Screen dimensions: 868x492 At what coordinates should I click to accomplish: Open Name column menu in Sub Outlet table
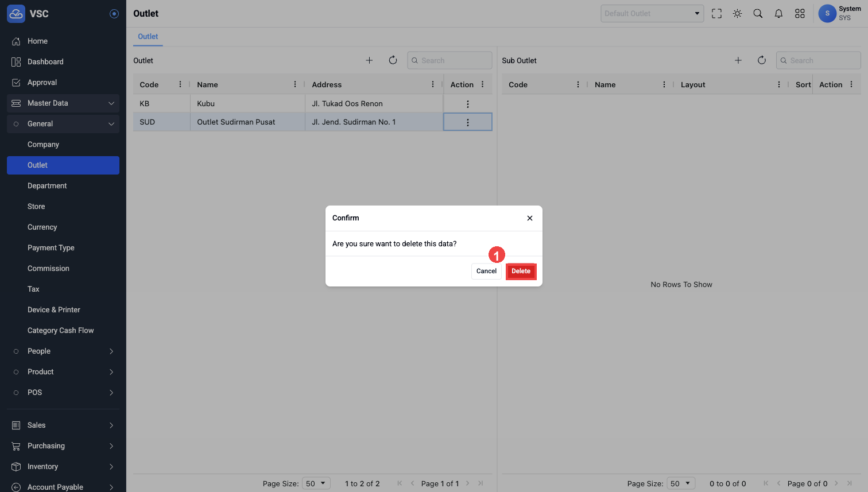(664, 84)
